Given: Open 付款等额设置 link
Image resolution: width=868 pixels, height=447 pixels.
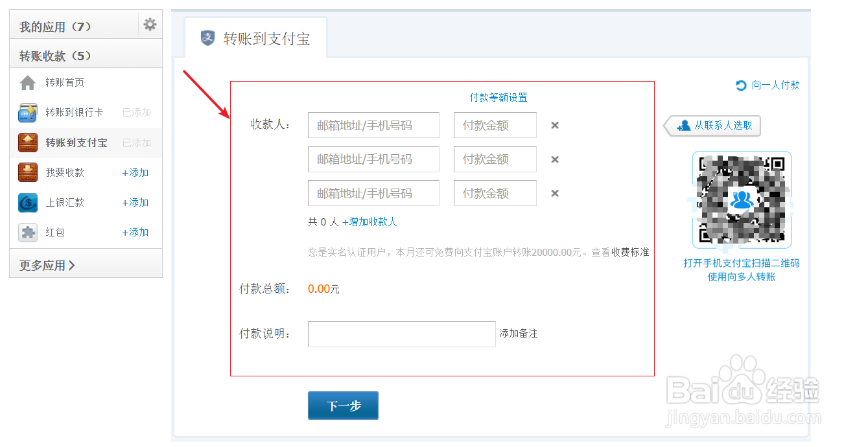Looking at the screenshot, I should [x=499, y=97].
